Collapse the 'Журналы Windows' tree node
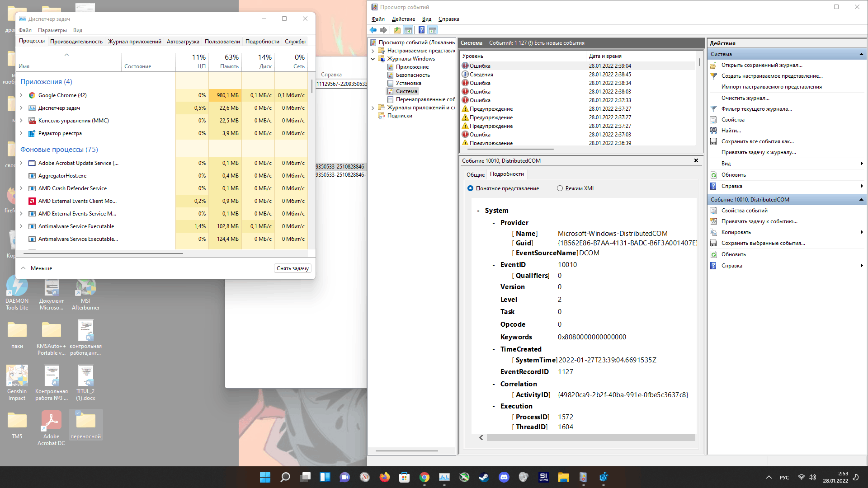868x488 pixels. coord(373,59)
